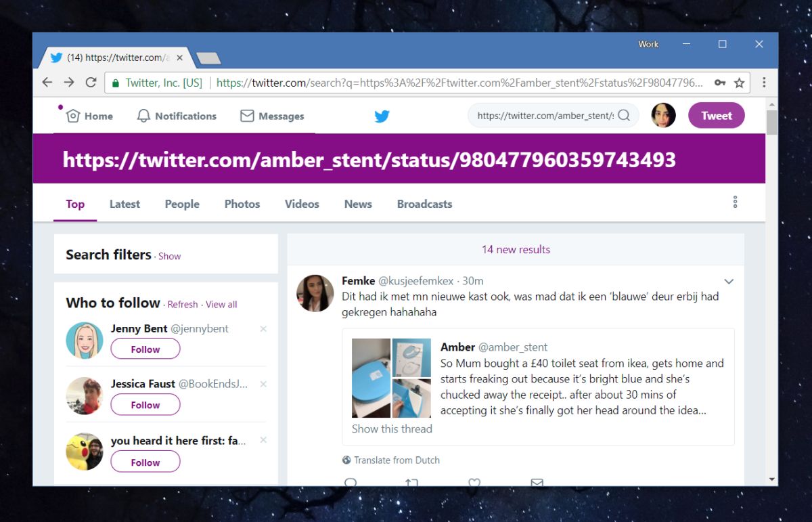812x522 pixels.
Task: Click the Twitter bird logo in the header
Action: (x=382, y=116)
